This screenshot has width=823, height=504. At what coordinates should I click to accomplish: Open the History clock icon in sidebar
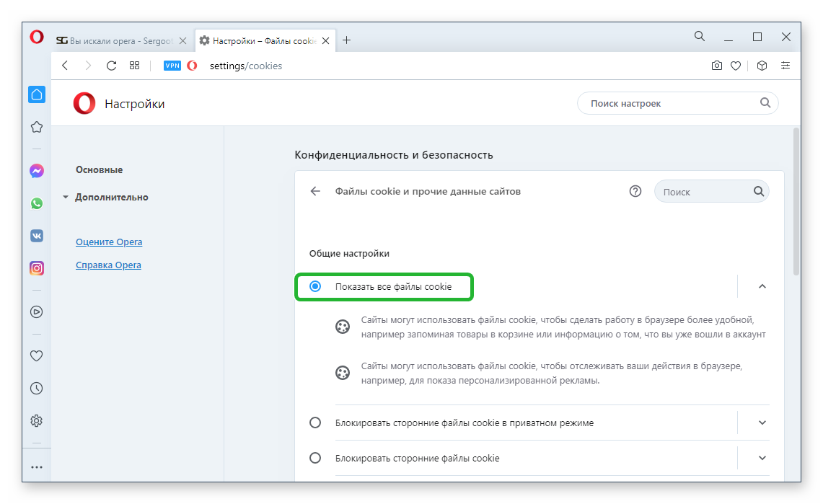(x=37, y=388)
